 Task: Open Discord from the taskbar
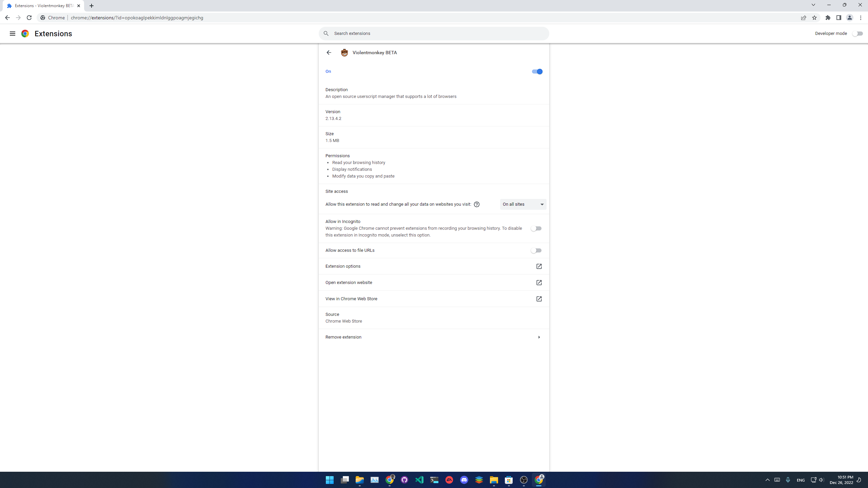click(464, 480)
